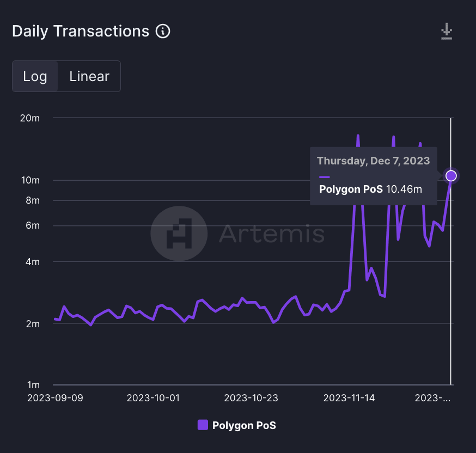Click the tooltip date Thursday, Dec 7, 2023
This screenshot has height=453, width=476.
(373, 161)
